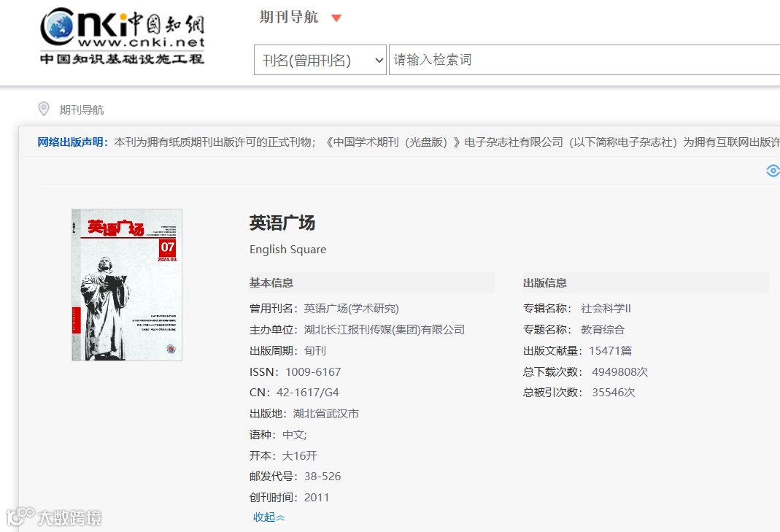Click the CNKI logo
The image size is (780, 532).
coord(122,36)
